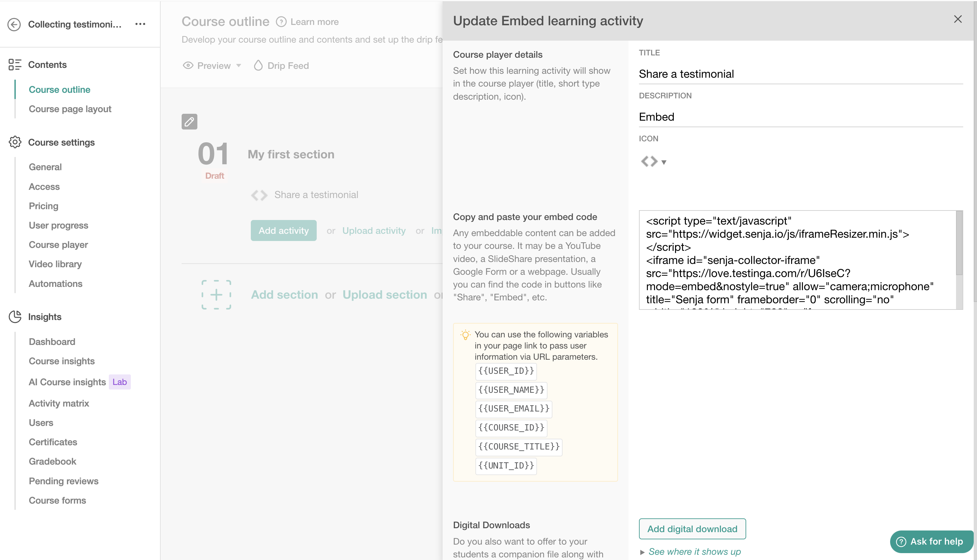Click the DESCRIPTION input field
977x560 pixels.
pyautogui.click(x=801, y=117)
